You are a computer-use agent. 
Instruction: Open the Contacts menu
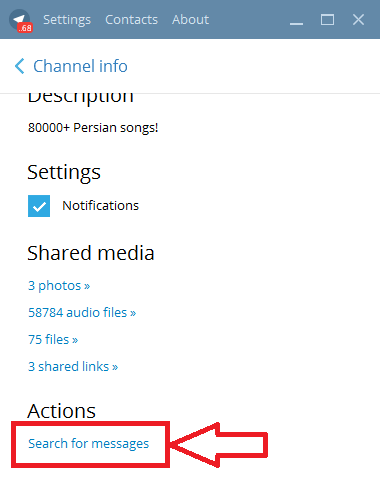point(131,20)
